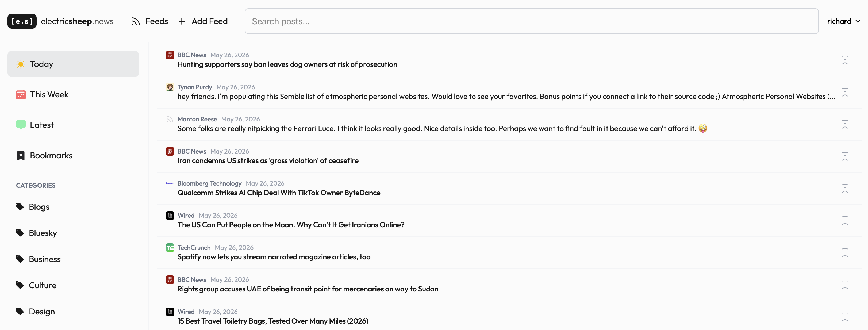The height and width of the screenshot is (330, 868).
Task: Open the Ferrari Luce post text
Action: click(442, 128)
